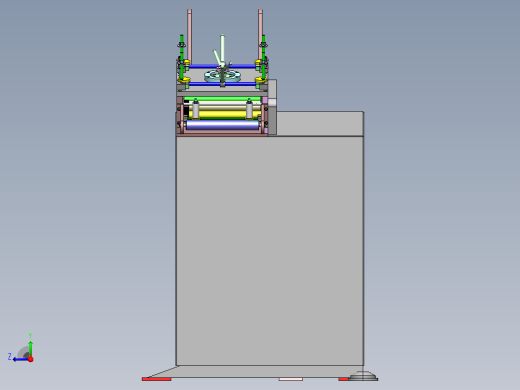This screenshot has width=520, height=390.
Task: Click the green Y axis arrow of the triad
Action: 30,348
